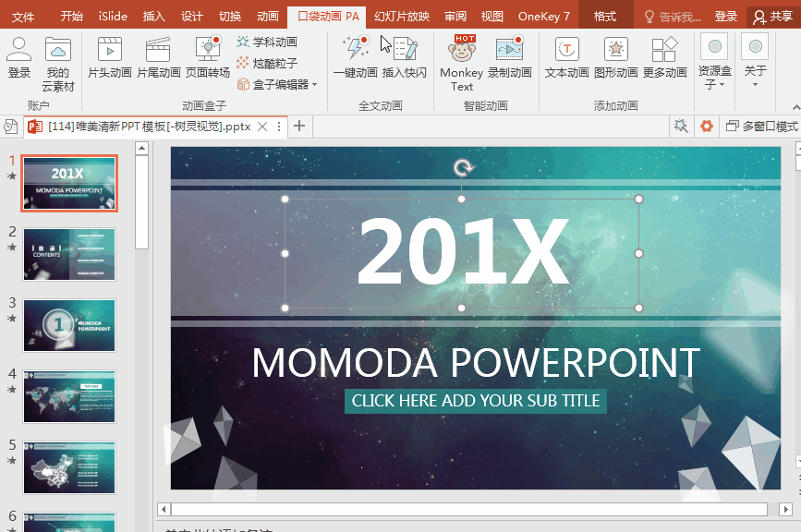Switch to 幻灯片放映 tab
Screen dimensions: 801x532
pos(402,17)
